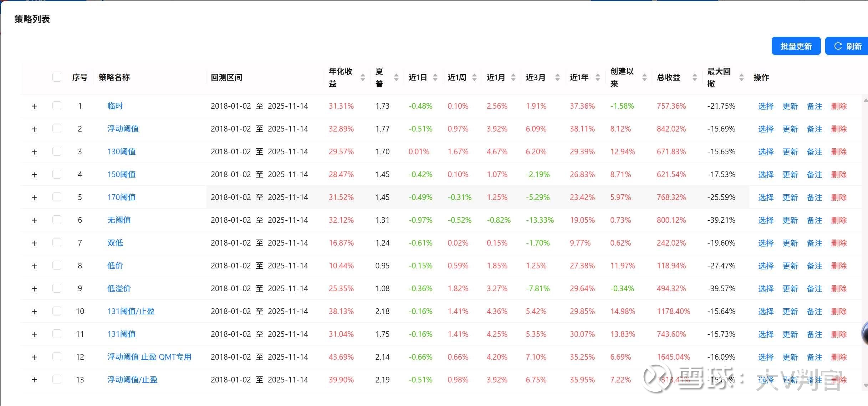This screenshot has height=406, width=868.
Task: Expand row 1 临时 with plus sign
Action: coord(34,106)
